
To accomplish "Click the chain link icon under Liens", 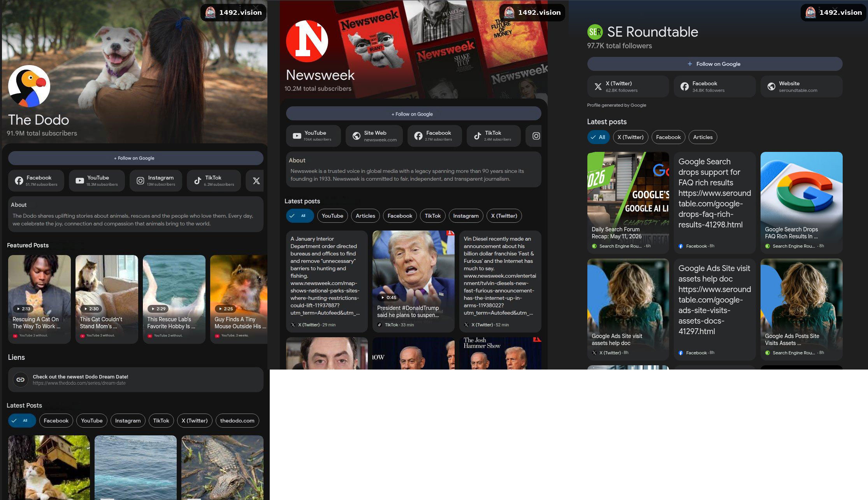I will [x=21, y=380].
